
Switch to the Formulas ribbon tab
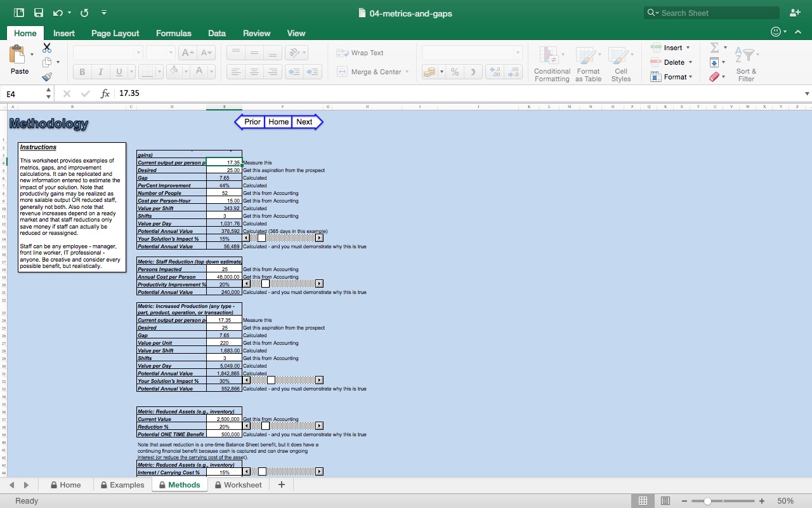point(173,33)
